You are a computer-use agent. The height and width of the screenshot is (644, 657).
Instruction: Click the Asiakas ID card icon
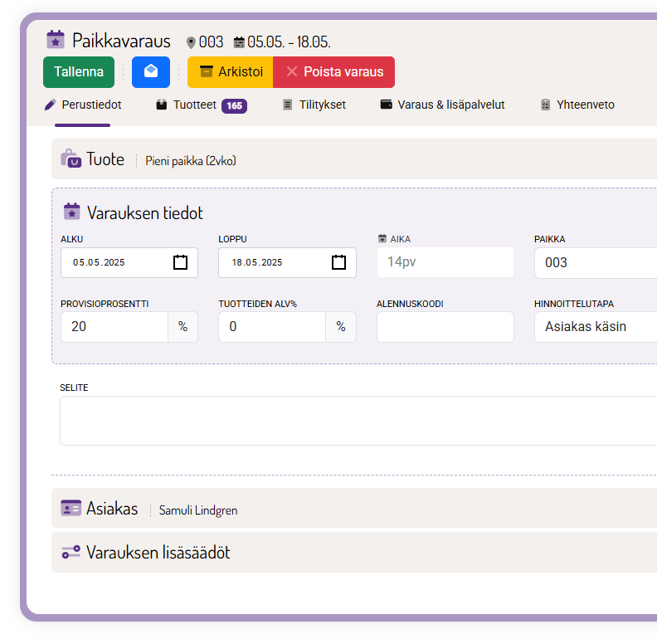pyautogui.click(x=71, y=509)
